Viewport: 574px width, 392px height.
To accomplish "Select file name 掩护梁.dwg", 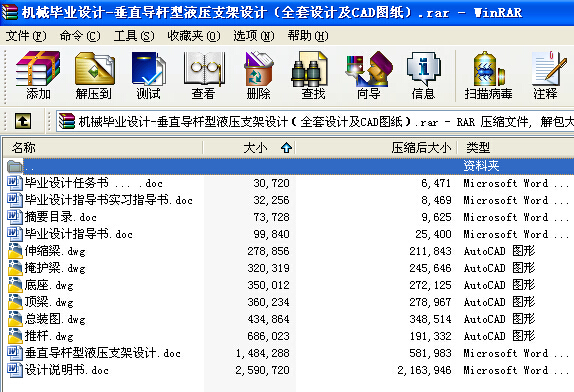I will click(55, 268).
